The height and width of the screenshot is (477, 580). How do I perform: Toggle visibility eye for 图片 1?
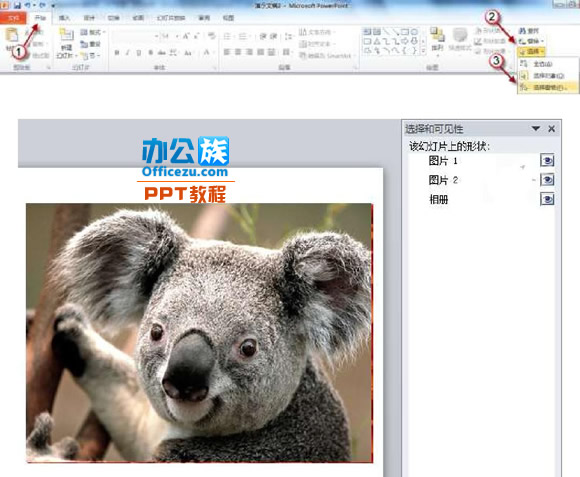[547, 161]
